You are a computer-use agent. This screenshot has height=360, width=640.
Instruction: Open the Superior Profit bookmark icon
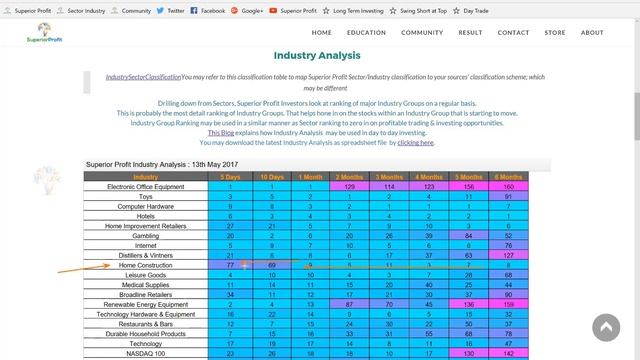(x=7, y=11)
